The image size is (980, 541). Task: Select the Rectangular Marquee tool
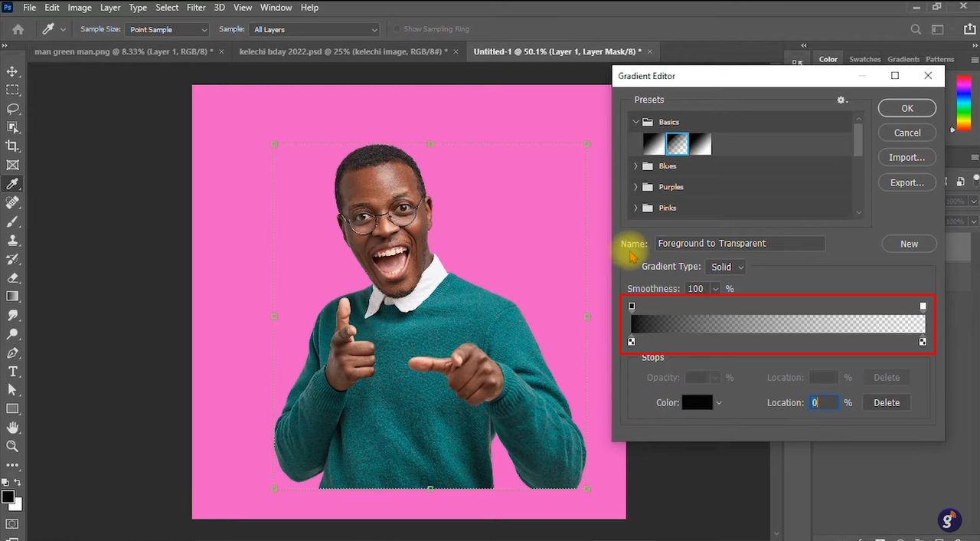(x=12, y=90)
